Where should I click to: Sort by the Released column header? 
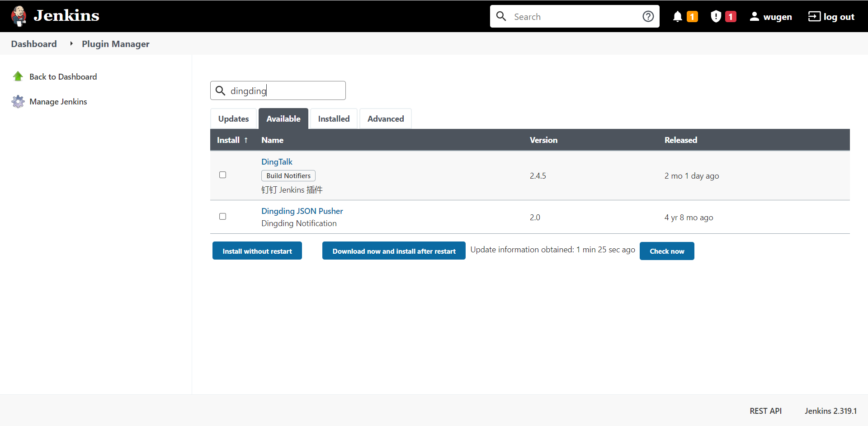point(680,140)
